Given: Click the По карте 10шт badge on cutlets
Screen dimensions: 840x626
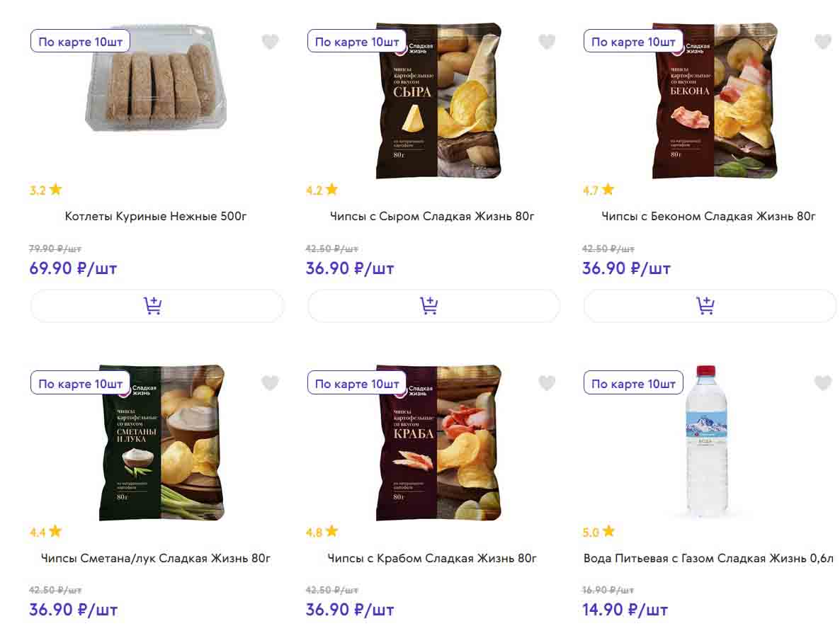Looking at the screenshot, I should pos(80,42).
